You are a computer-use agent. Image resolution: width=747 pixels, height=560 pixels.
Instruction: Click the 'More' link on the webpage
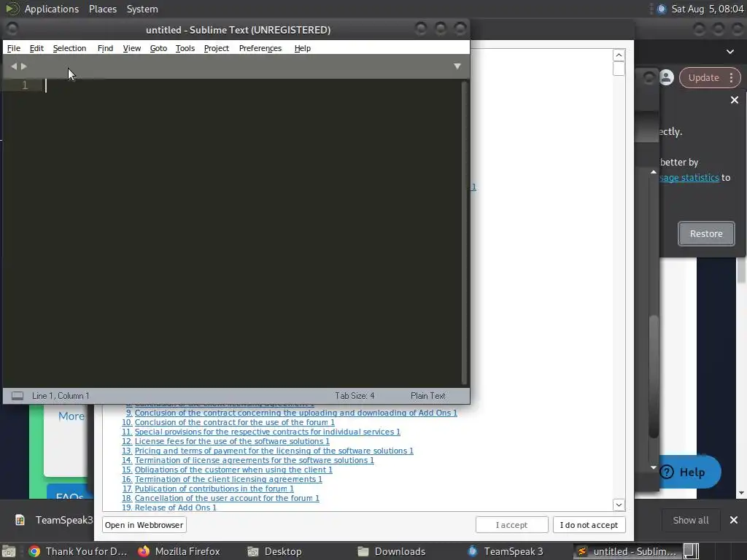click(71, 416)
